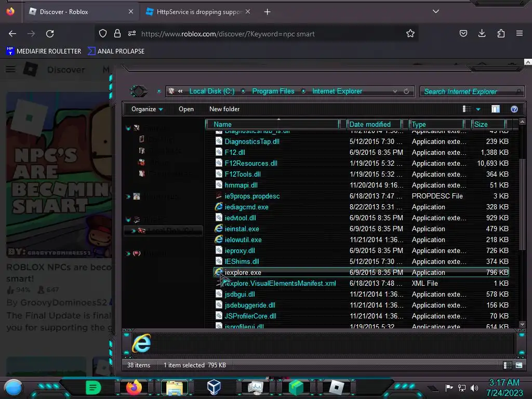List all tabs dropdown arrow
This screenshot has height=399, width=532.
436,11
